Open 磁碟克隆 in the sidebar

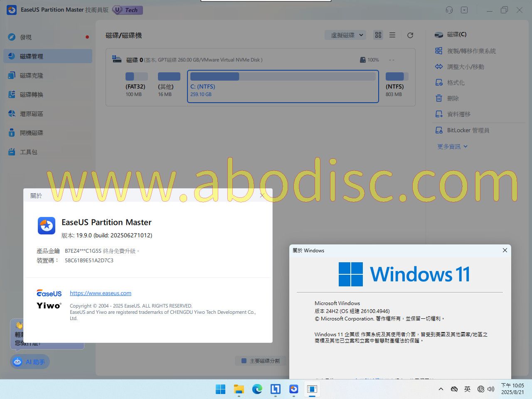(x=48, y=75)
